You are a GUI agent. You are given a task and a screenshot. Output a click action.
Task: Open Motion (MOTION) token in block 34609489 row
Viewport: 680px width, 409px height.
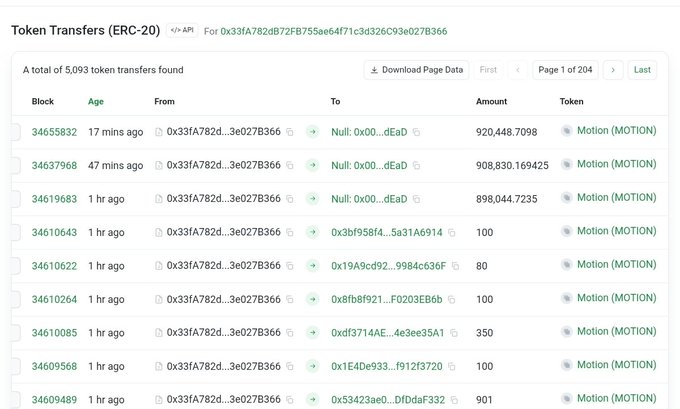(617, 398)
